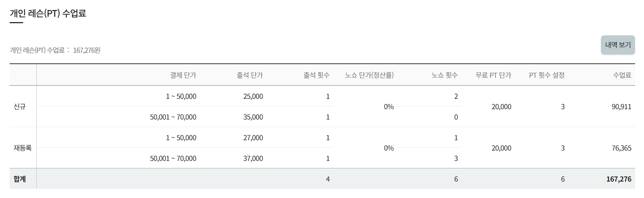Click the 37,000 attendance price cell
Image resolution: width=644 pixels, height=198 pixels.
point(253,158)
